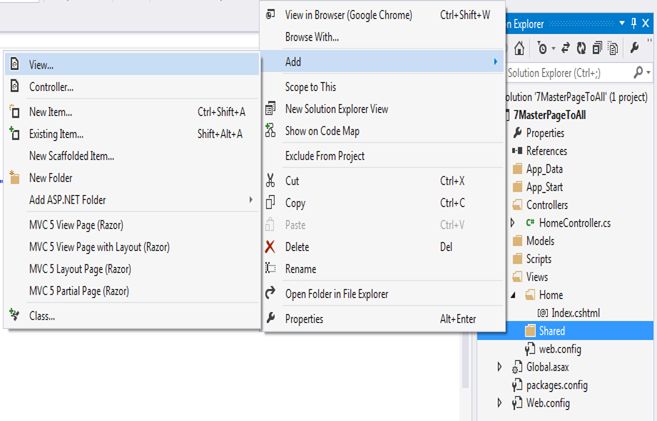657x421 pixels.
Task: Select View in Browser (Google Chrome)
Action: tap(383, 15)
